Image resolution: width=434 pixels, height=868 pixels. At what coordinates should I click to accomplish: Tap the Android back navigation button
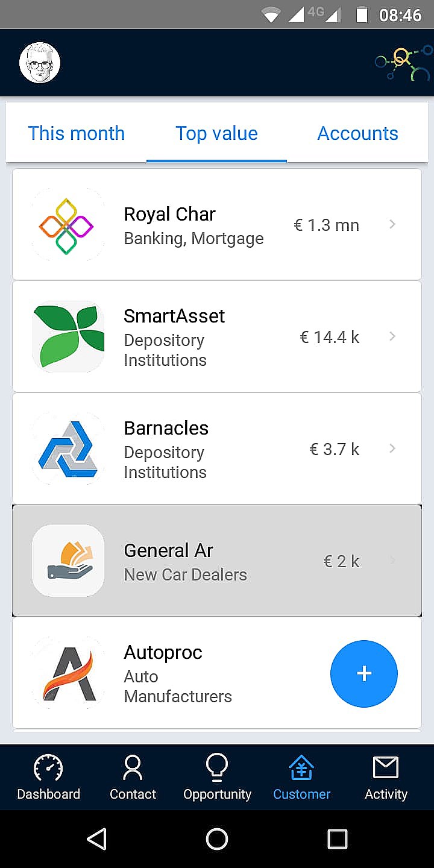pos(96,838)
